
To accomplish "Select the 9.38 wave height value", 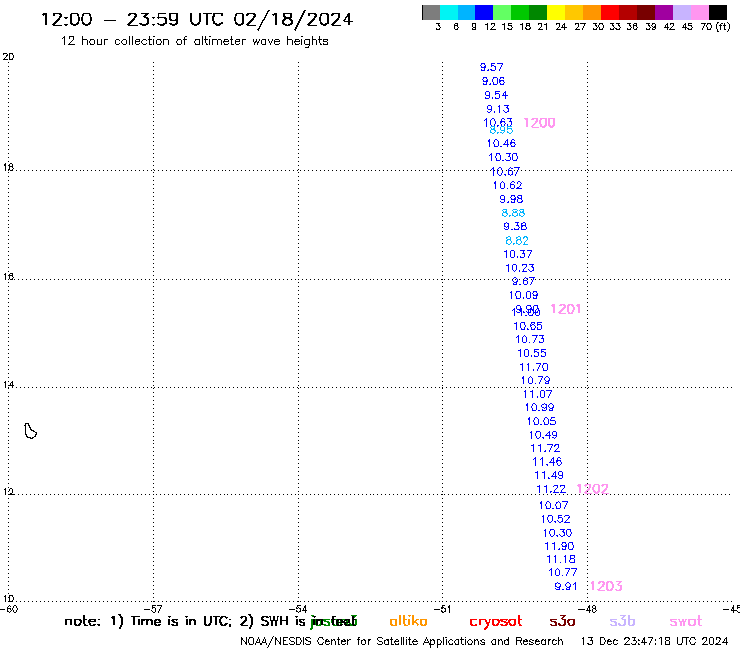I will [x=515, y=227].
